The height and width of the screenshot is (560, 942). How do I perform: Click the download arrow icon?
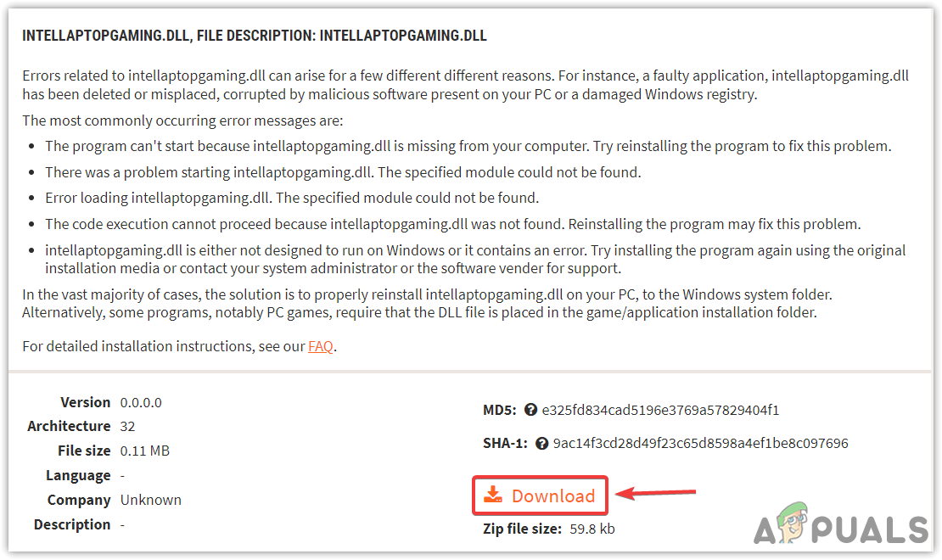[x=493, y=495]
